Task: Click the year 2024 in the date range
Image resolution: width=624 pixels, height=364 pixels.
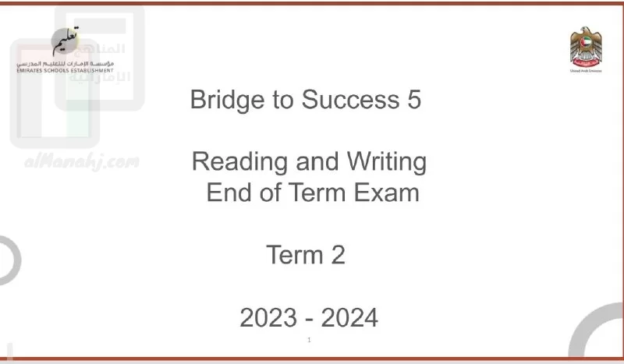Action: coord(349,318)
